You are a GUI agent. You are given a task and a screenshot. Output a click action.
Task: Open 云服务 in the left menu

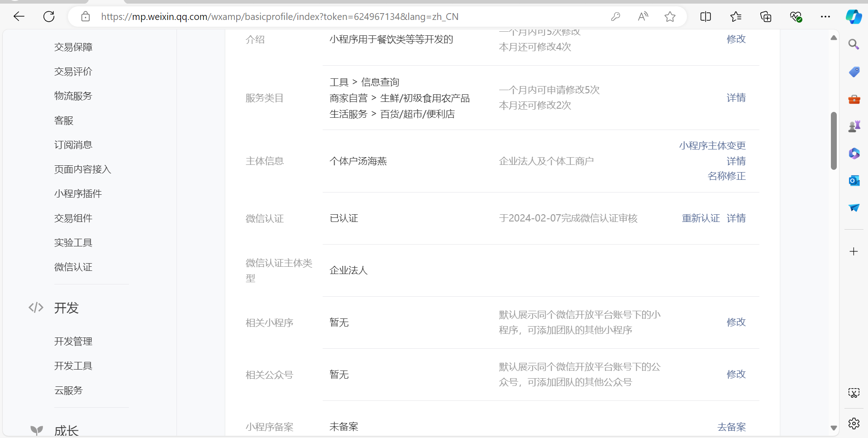coord(69,390)
